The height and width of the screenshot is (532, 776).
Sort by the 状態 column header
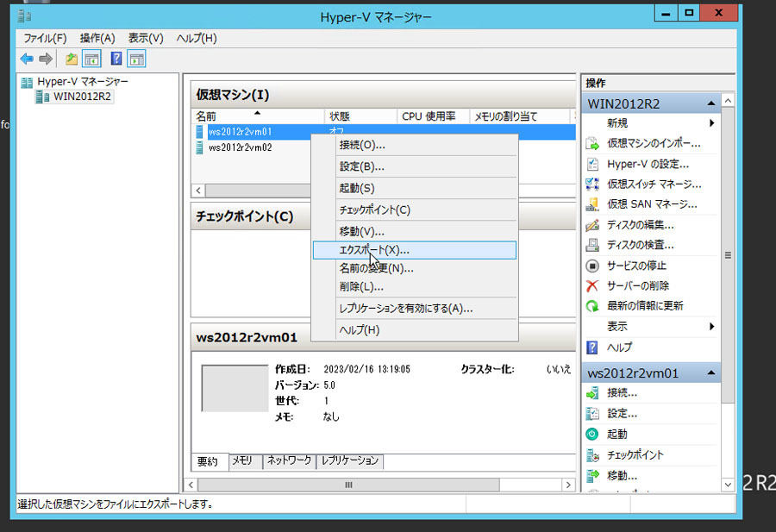coord(360,116)
